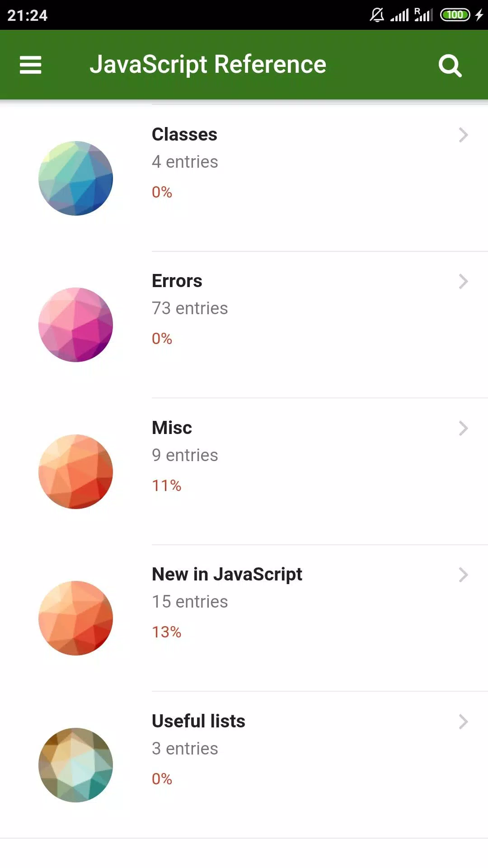The image size is (488, 868).
Task: Expand the Misc category chevron
Action: coord(463,428)
